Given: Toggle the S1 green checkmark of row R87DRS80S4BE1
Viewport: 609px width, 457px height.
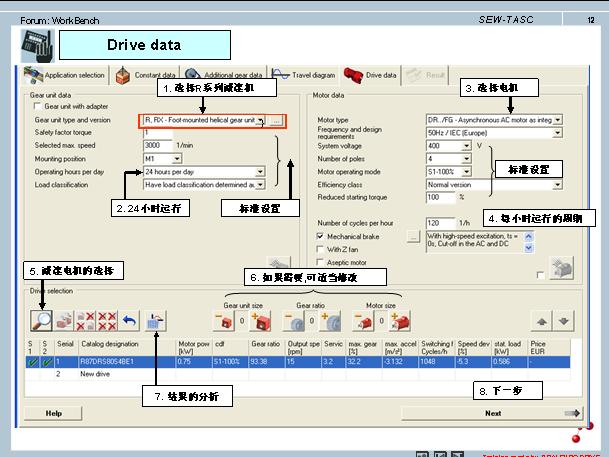Looking at the screenshot, I should [33, 362].
